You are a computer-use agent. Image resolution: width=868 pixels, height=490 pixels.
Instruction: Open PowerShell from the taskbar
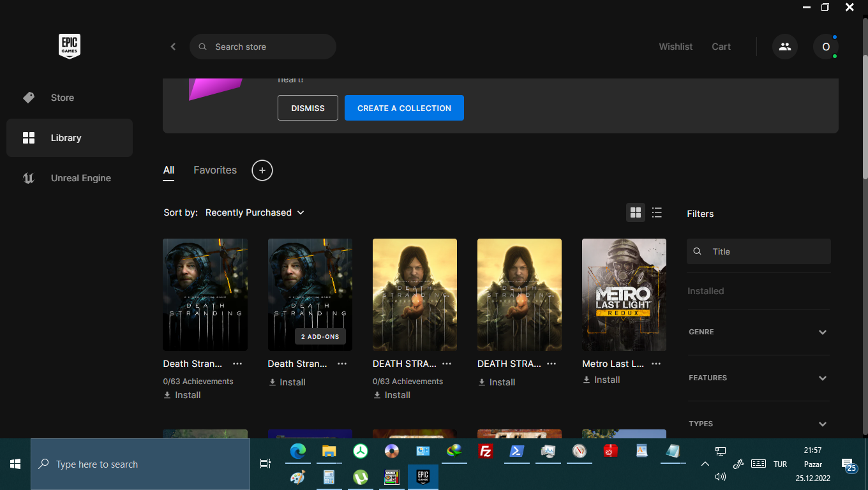pyautogui.click(x=516, y=451)
